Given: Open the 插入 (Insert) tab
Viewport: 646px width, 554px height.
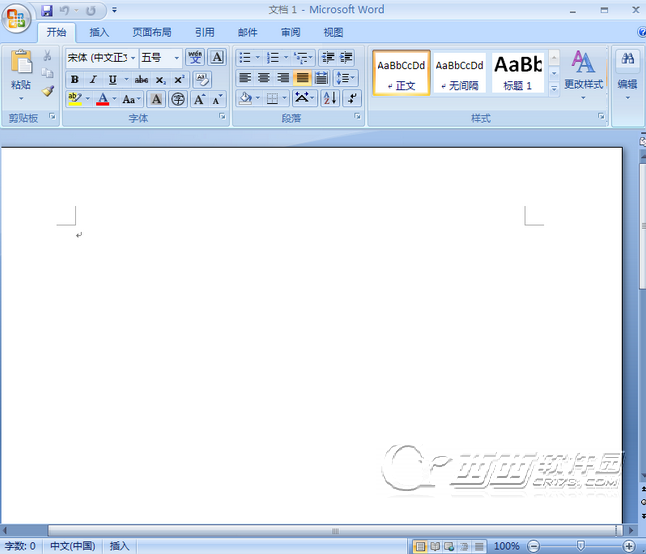Looking at the screenshot, I should tap(99, 33).
